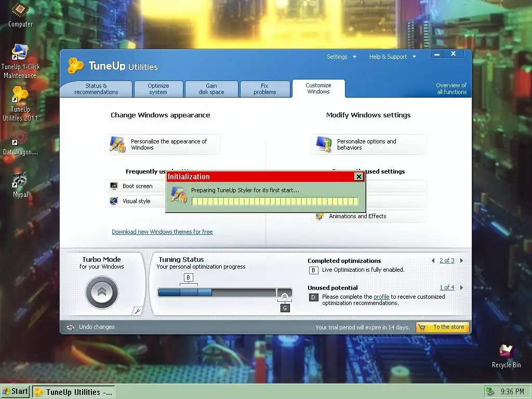Open Animations and Effects setting
The height and width of the screenshot is (399, 532).
(x=368, y=216)
